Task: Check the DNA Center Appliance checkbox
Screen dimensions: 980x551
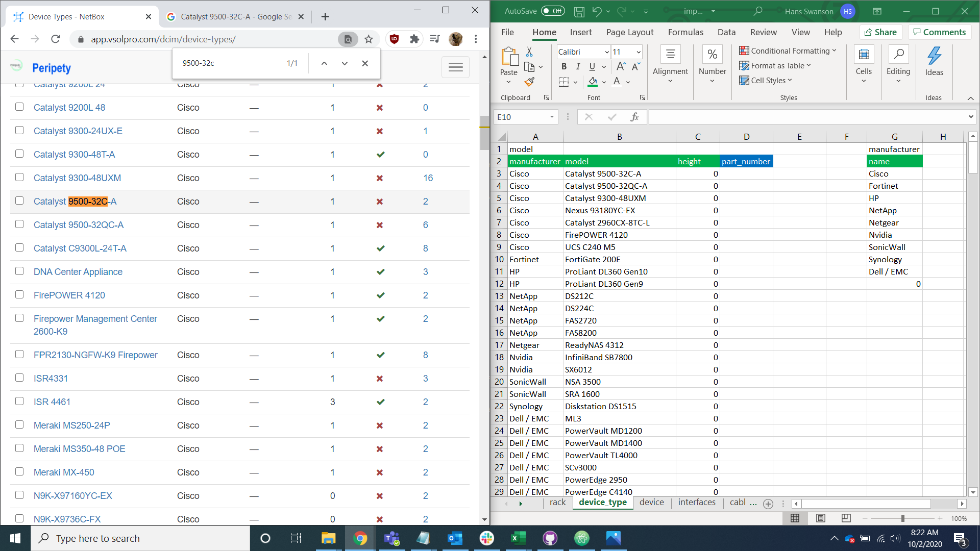Action: coord(19,271)
